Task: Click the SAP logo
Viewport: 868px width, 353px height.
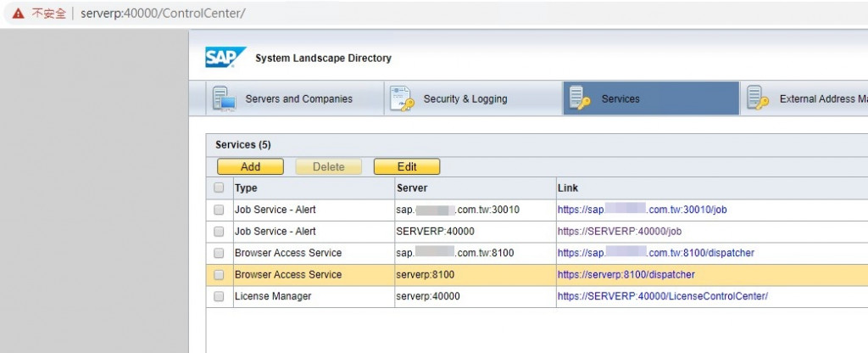Action: click(x=225, y=57)
